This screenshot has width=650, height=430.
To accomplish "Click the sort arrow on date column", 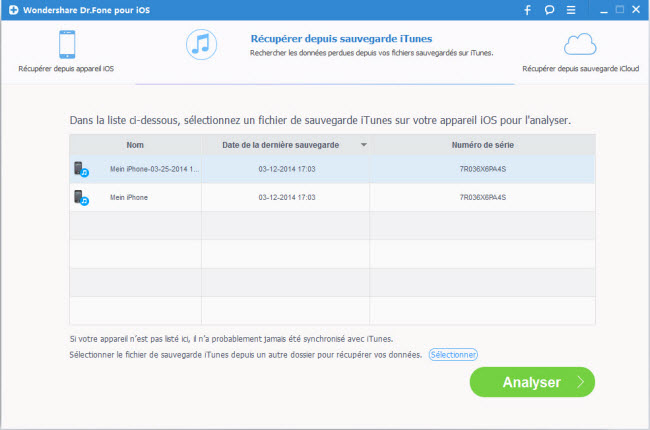I will coord(362,145).
